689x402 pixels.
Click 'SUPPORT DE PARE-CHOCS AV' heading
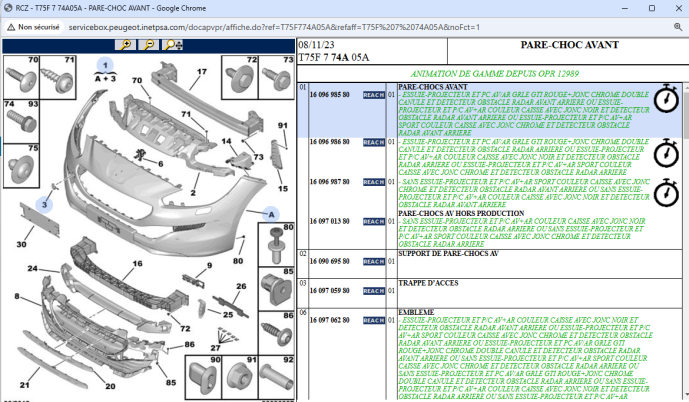pyautogui.click(x=448, y=254)
